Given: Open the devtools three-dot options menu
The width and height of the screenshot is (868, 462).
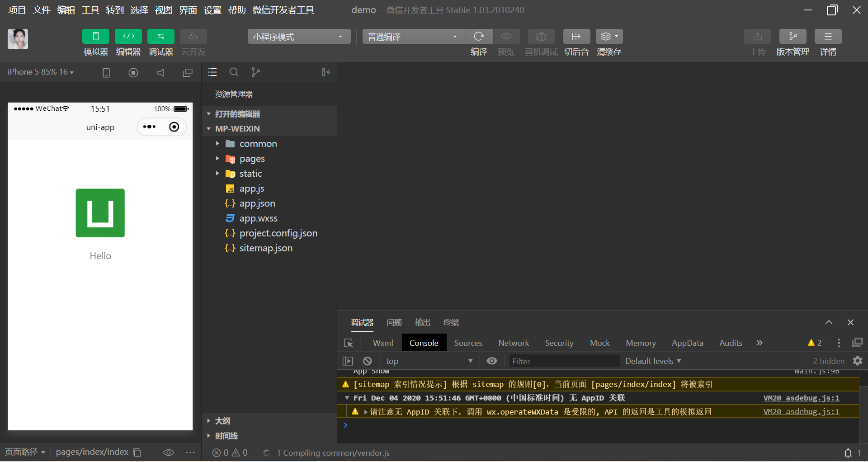Looking at the screenshot, I should tap(839, 343).
